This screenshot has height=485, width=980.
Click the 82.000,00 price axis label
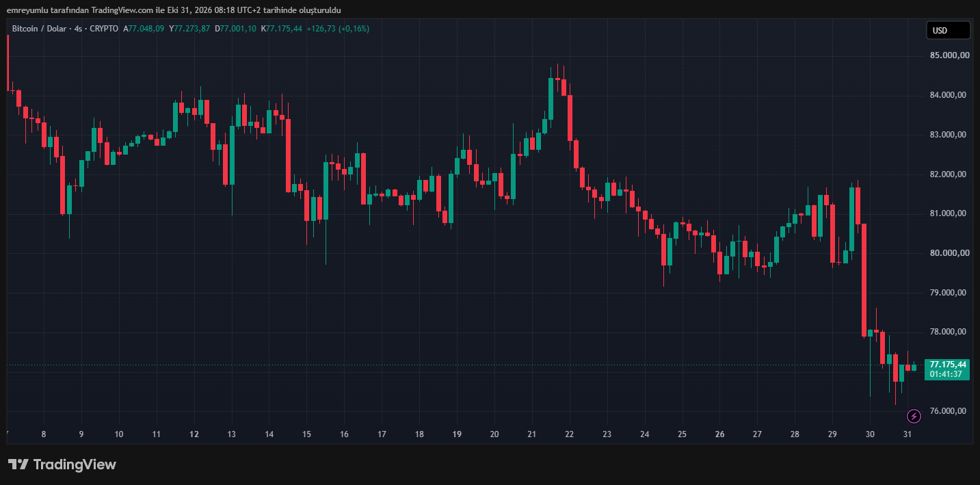[948, 174]
